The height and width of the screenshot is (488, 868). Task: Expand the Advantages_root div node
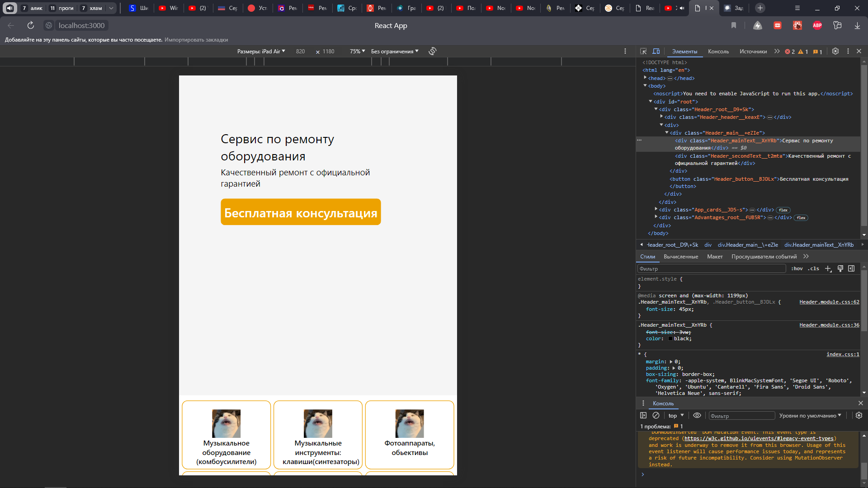pos(656,216)
